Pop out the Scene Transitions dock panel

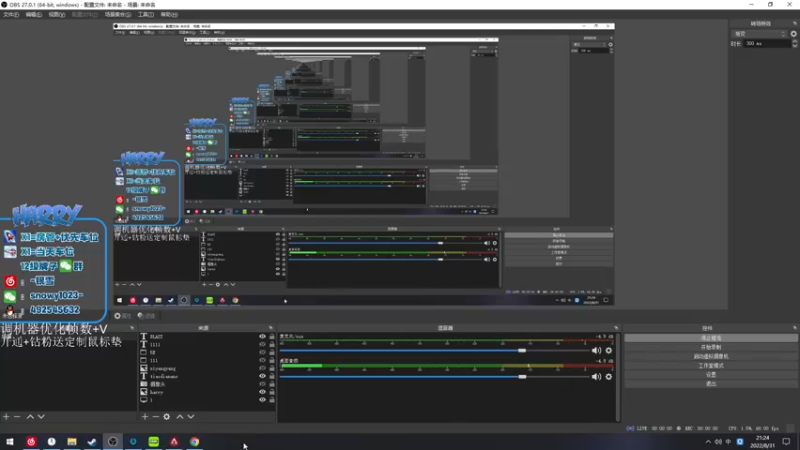[x=794, y=23]
